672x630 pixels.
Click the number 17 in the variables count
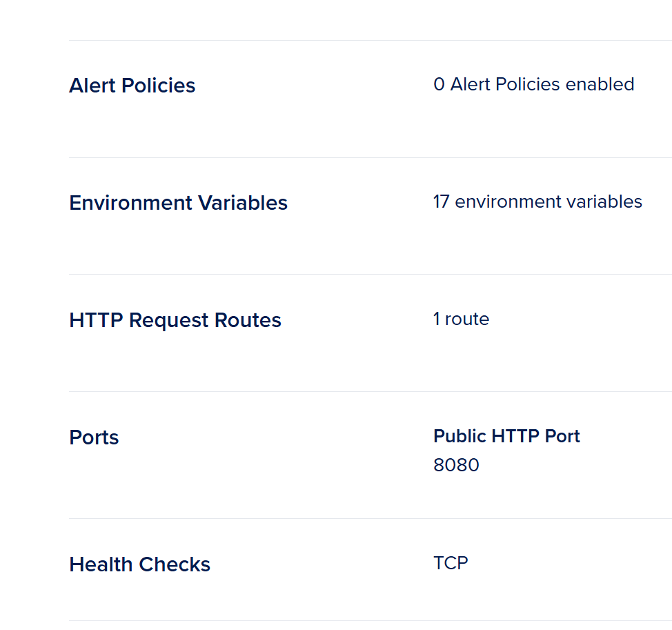click(442, 201)
